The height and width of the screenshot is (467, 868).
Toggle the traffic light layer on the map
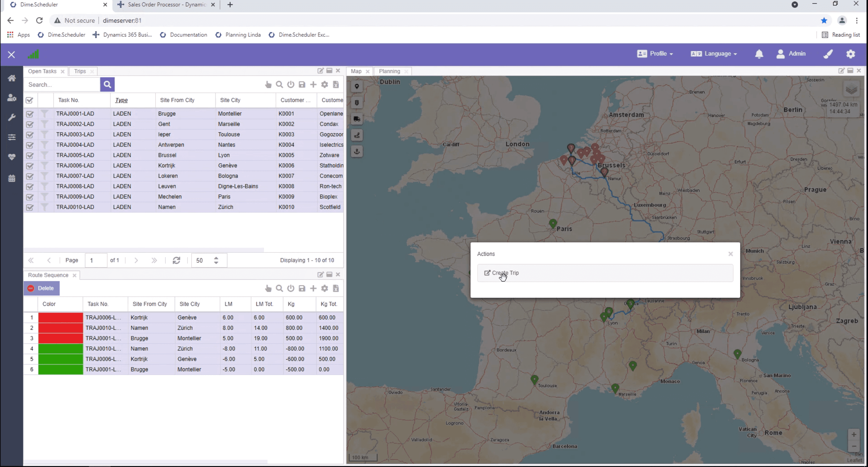[357, 103]
